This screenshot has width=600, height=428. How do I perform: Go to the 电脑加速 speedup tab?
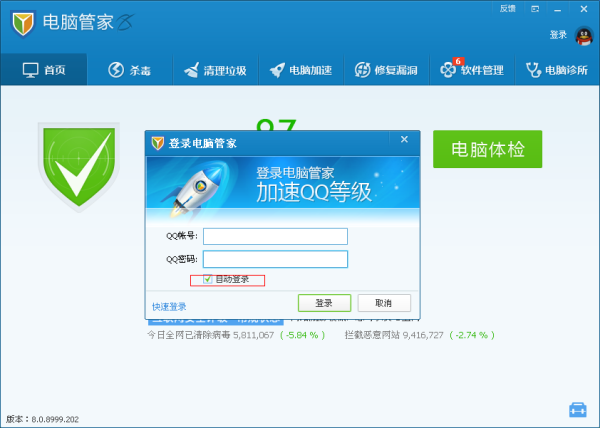(x=301, y=70)
